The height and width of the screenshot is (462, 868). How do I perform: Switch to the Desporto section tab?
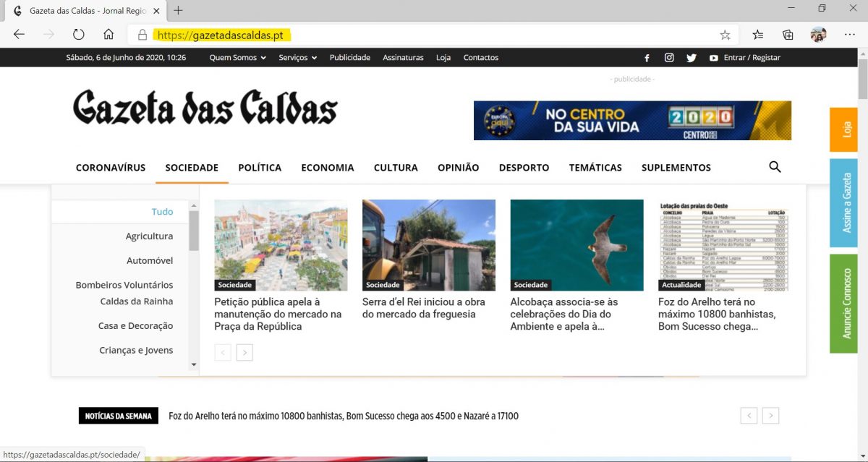pos(524,167)
